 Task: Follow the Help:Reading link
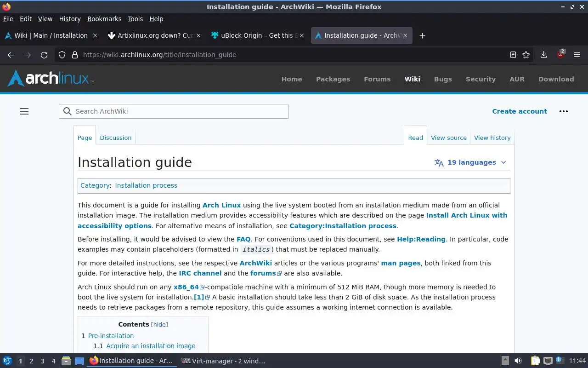(x=421, y=239)
